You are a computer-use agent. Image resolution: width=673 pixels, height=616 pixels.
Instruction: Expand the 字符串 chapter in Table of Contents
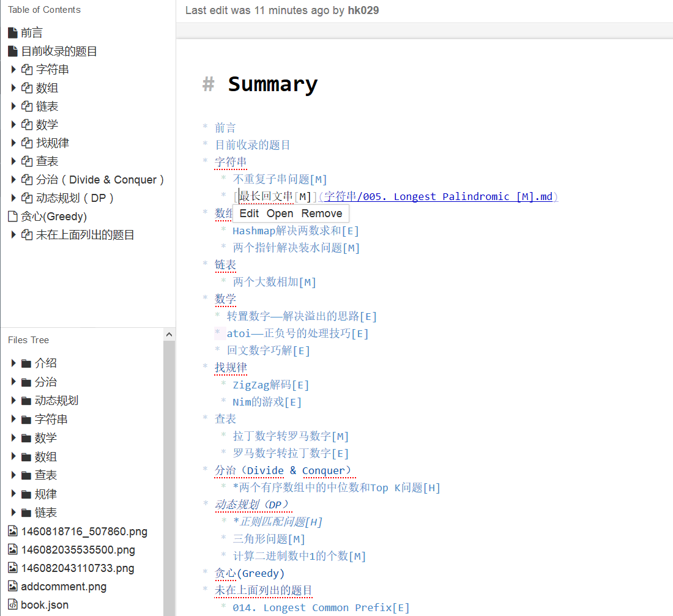[13, 70]
